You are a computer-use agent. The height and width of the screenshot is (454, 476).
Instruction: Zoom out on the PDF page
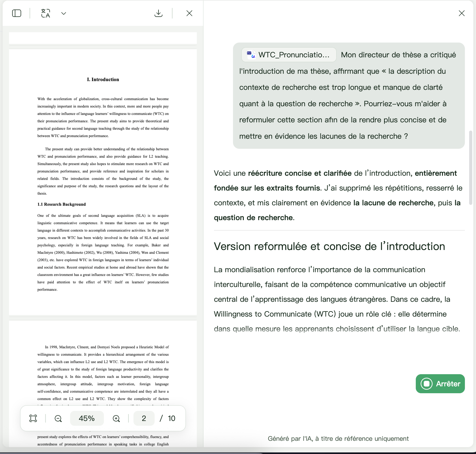tap(58, 418)
